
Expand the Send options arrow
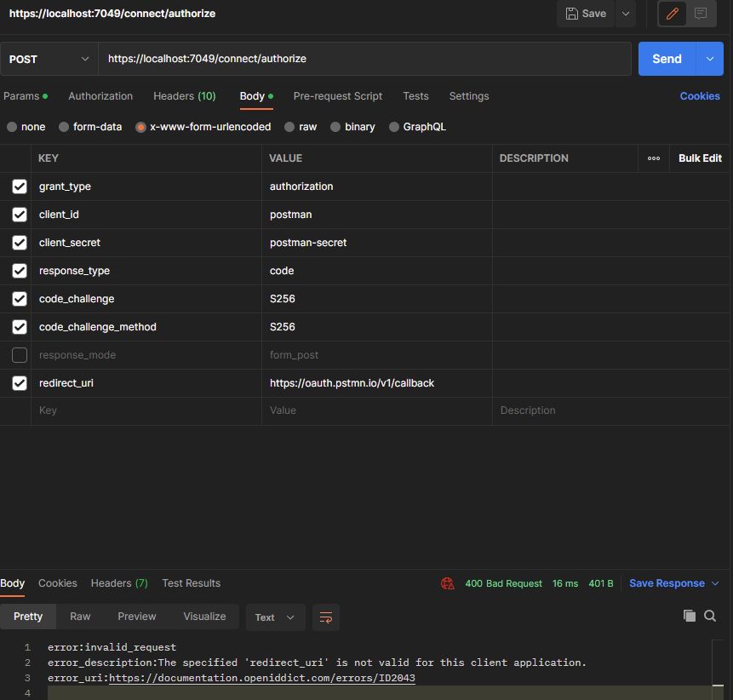(x=710, y=59)
